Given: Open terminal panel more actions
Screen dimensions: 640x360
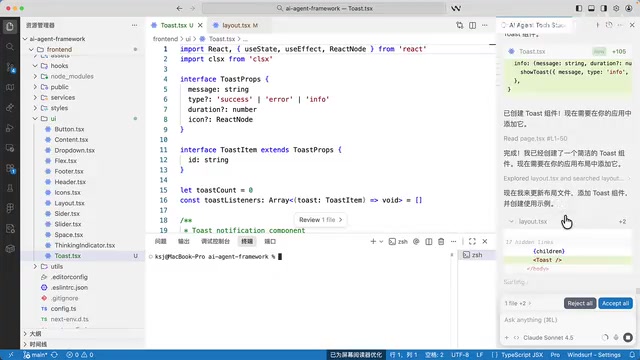Looking at the screenshot, I should coord(453,242).
